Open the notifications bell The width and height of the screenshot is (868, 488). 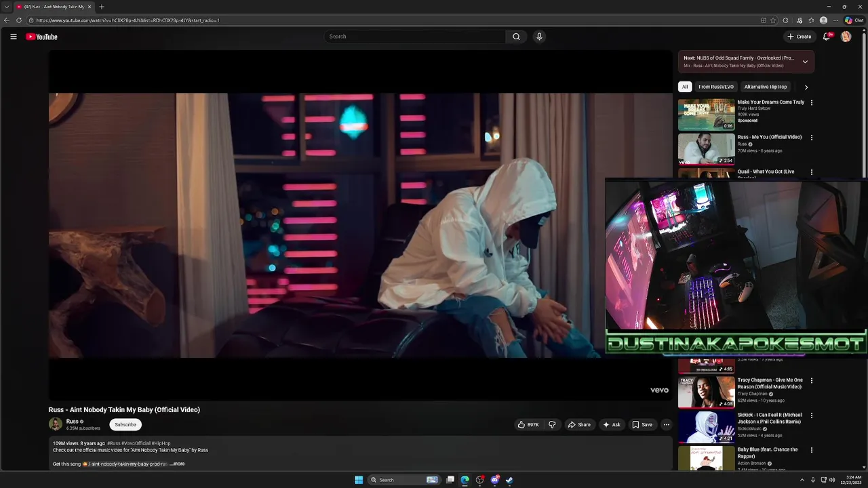[x=827, y=37]
